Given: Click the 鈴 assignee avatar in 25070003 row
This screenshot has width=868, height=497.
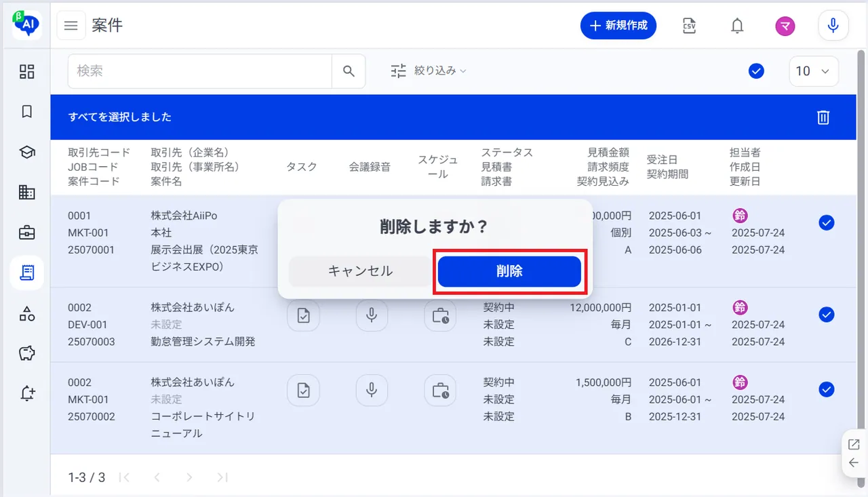Looking at the screenshot, I should (740, 308).
